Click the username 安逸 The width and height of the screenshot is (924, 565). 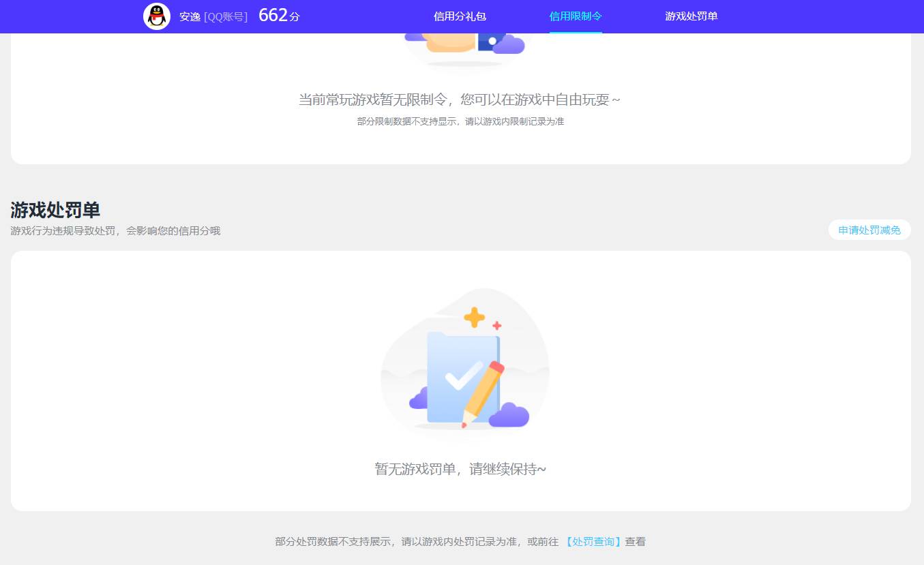tap(190, 16)
